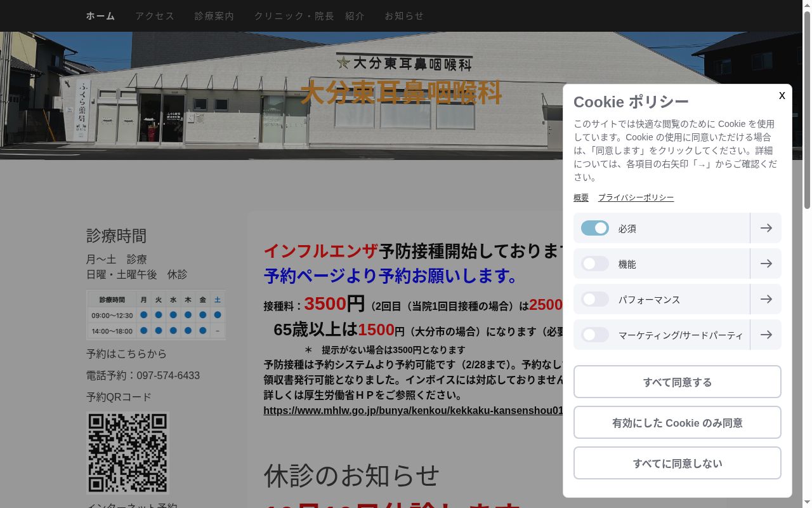812x508 pixels.
Task: Open クリニック・院長 紹介 page
Action: pyautogui.click(x=310, y=16)
